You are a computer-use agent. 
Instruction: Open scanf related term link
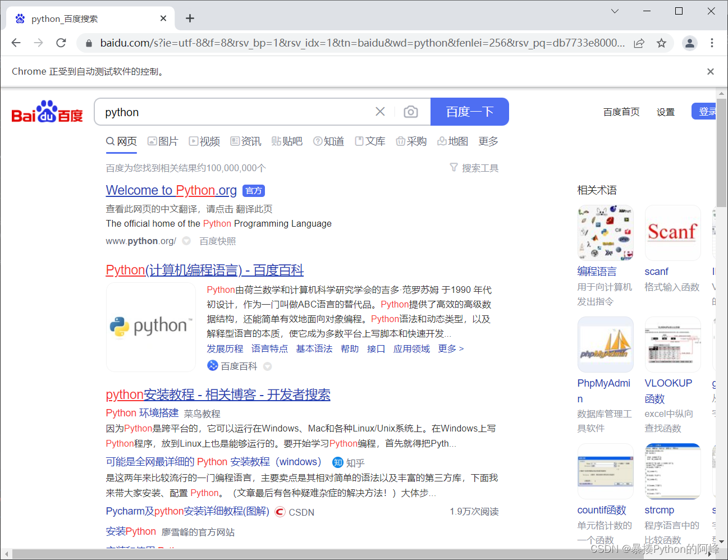tap(657, 272)
